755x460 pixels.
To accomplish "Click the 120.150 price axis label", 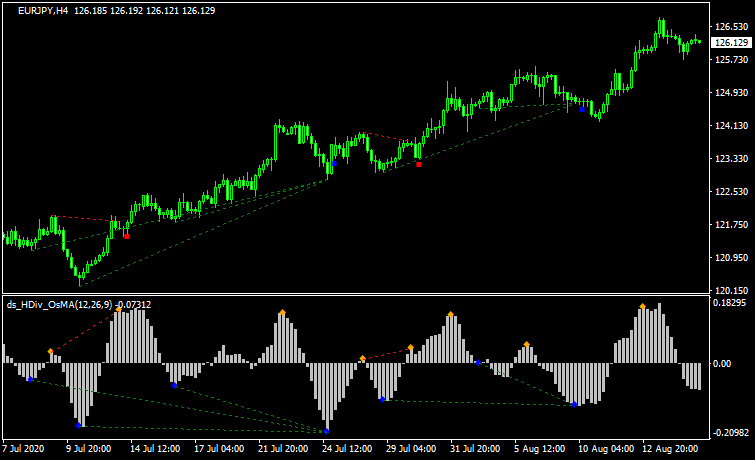I will 732,290.
